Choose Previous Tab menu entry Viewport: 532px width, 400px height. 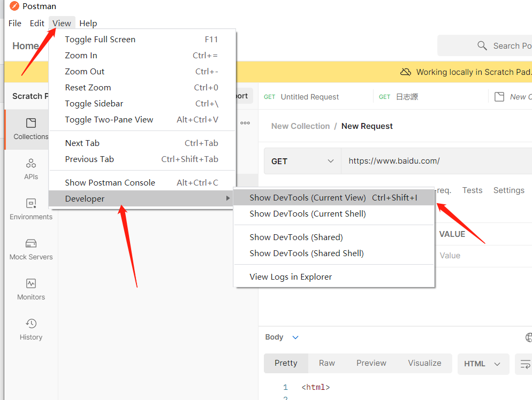142,159
